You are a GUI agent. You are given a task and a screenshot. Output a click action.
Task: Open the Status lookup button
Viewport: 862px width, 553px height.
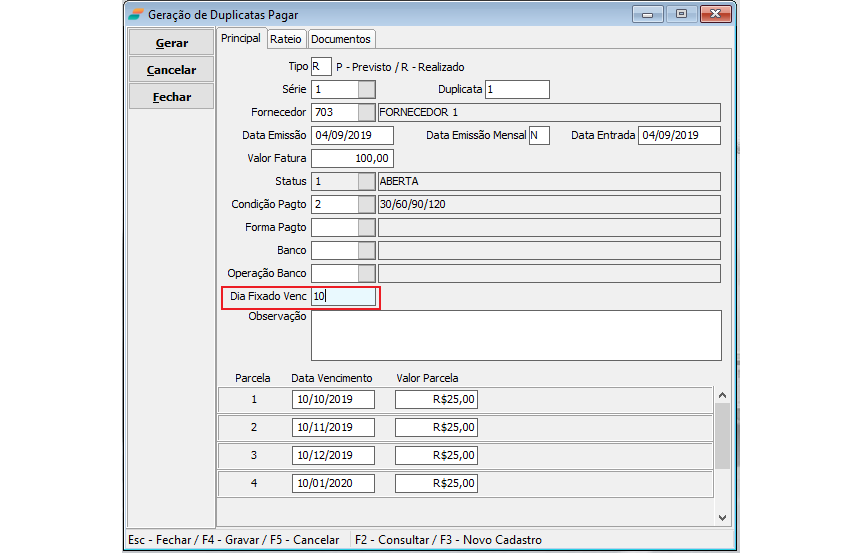pos(367,181)
